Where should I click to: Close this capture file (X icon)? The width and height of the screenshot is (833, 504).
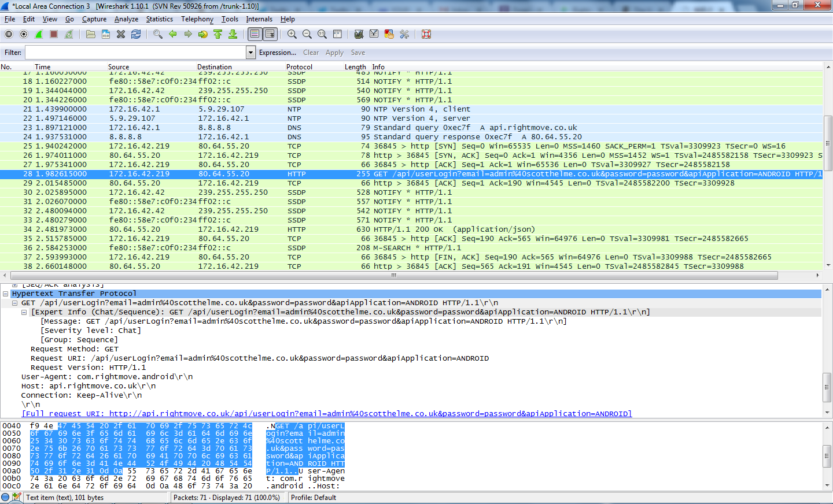click(121, 35)
